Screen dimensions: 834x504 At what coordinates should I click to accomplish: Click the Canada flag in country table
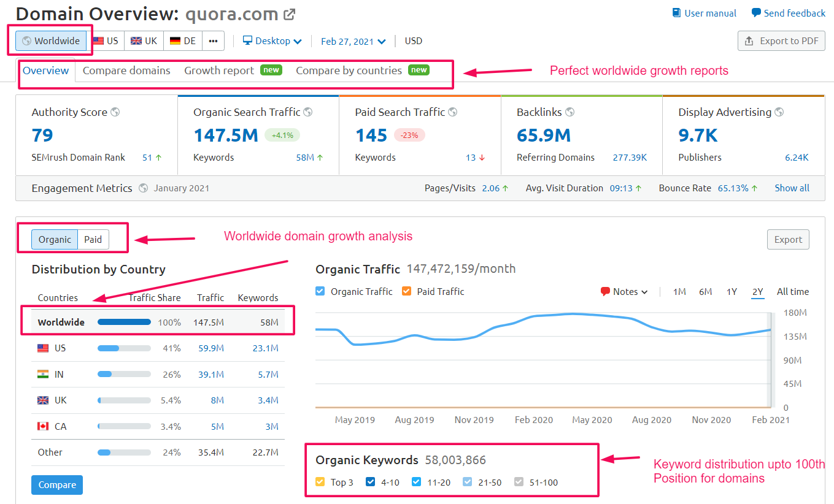click(x=43, y=426)
